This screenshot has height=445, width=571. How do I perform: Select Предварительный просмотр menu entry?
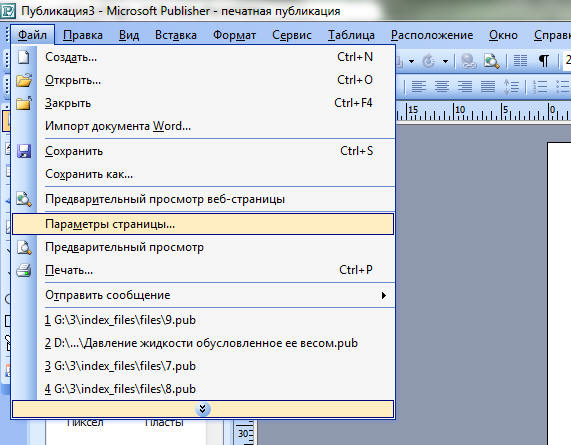pos(203,247)
